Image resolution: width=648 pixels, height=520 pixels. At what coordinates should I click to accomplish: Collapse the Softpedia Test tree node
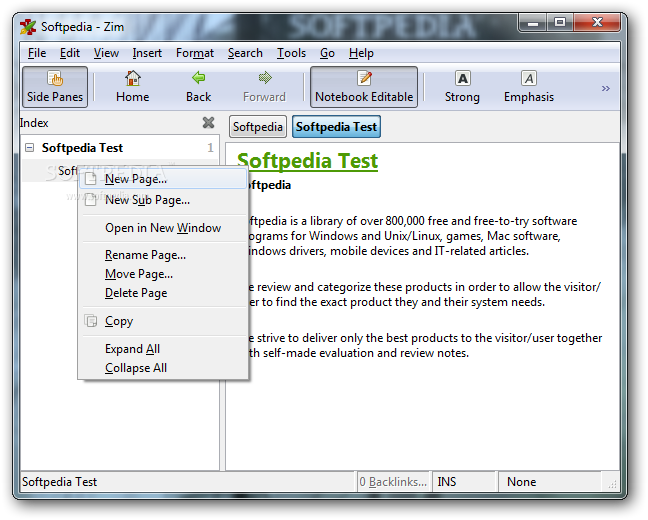coord(29,148)
